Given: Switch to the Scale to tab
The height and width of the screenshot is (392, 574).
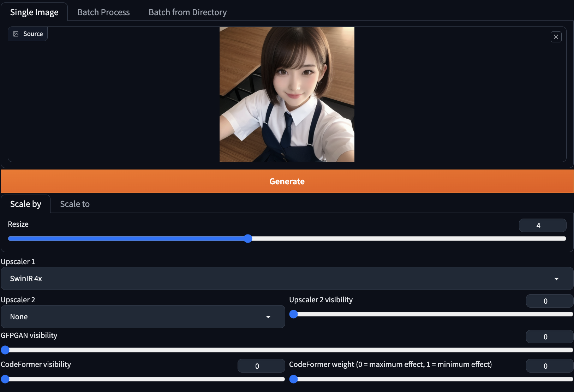Looking at the screenshot, I should pyautogui.click(x=74, y=204).
